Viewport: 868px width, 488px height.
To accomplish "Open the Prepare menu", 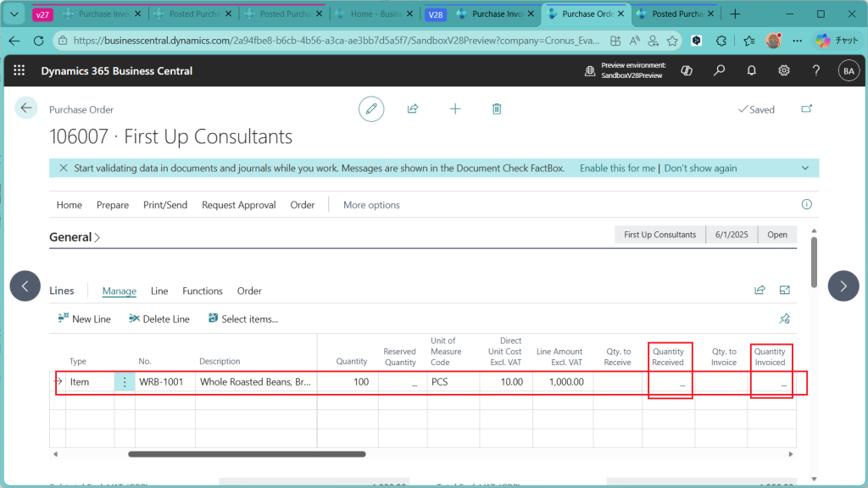I will coord(113,205).
